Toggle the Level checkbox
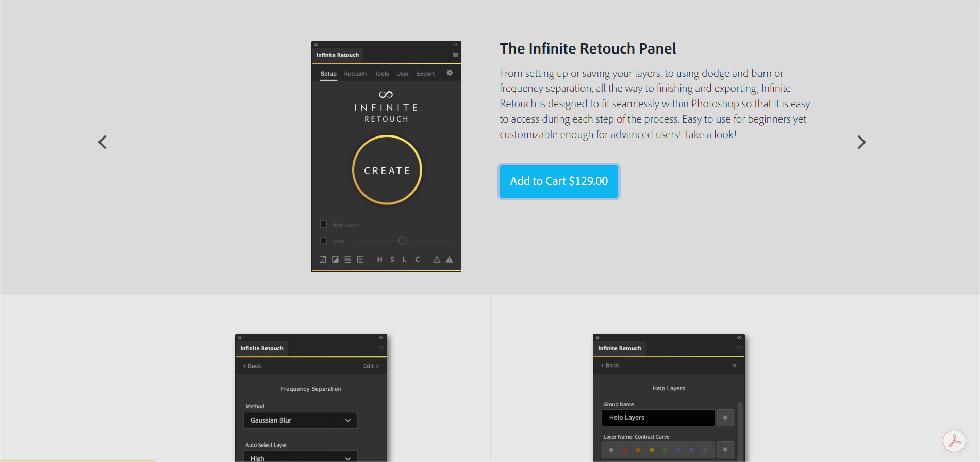 click(x=323, y=241)
